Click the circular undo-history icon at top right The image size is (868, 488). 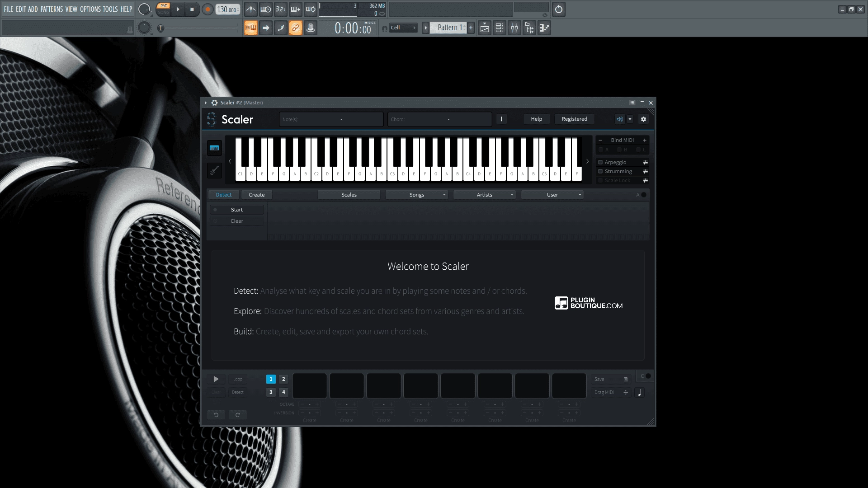(x=559, y=9)
